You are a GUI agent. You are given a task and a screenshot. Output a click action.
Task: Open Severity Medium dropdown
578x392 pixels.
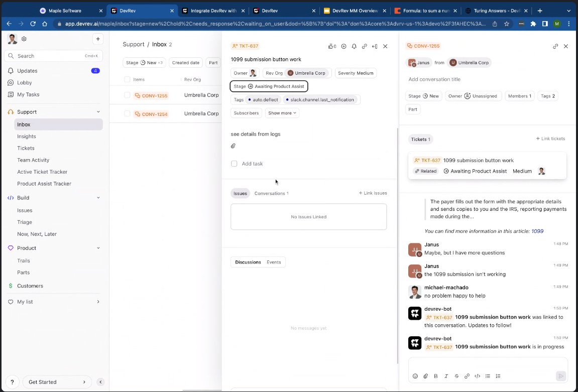[356, 73]
